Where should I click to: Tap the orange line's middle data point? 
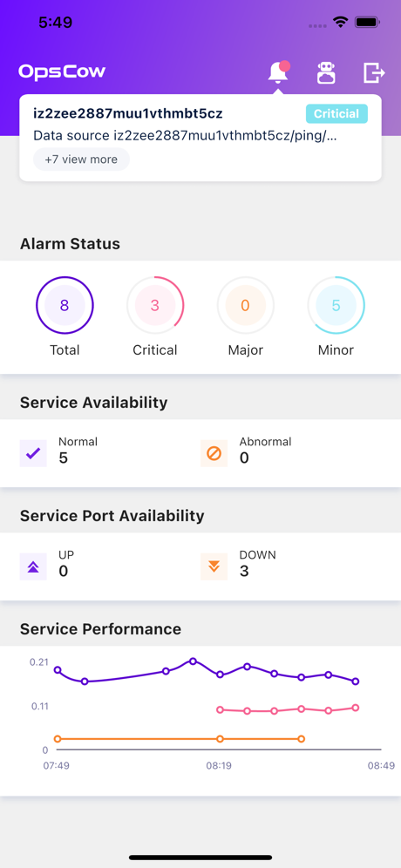[220, 738]
